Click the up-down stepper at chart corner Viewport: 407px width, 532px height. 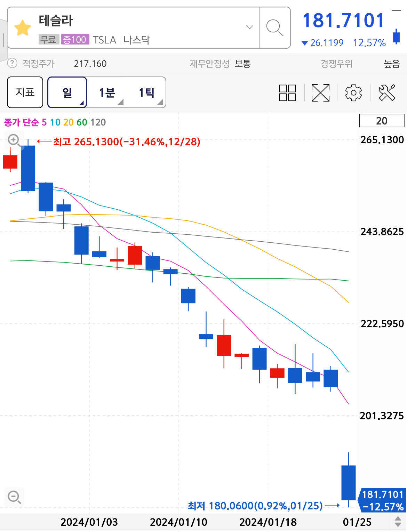(x=398, y=522)
